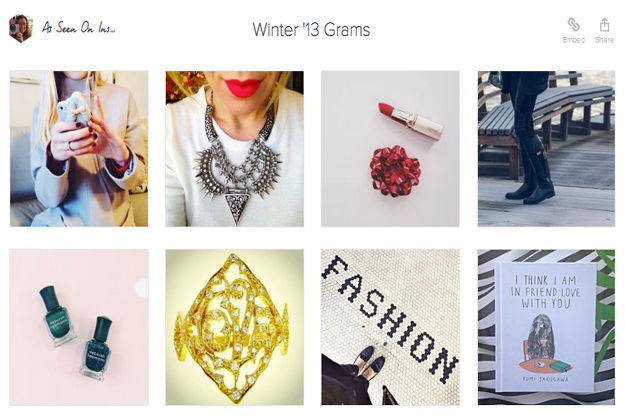Open the gold filigree ring photo

(234, 328)
